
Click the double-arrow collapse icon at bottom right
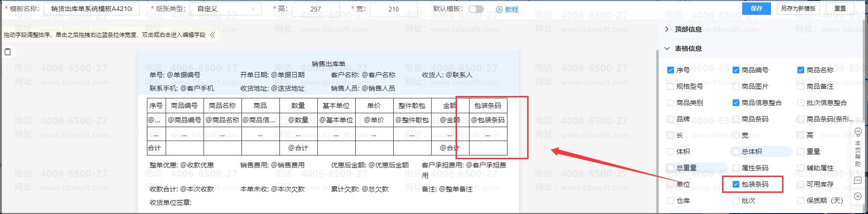point(858,196)
